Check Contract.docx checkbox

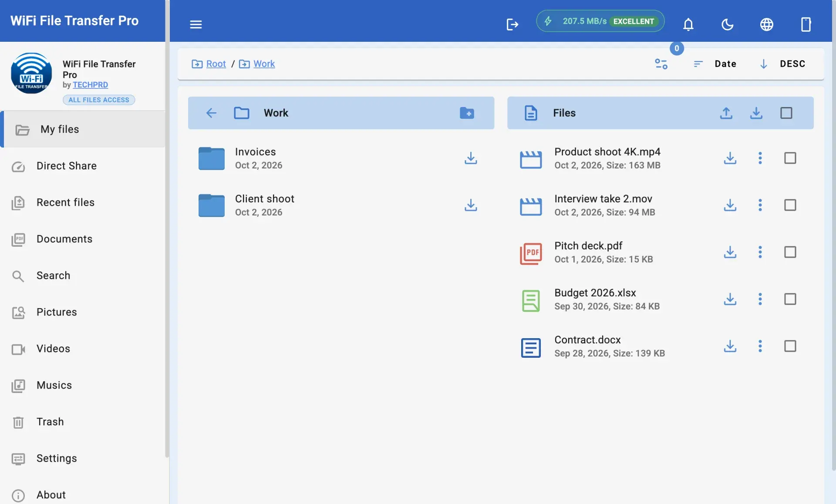(x=790, y=346)
